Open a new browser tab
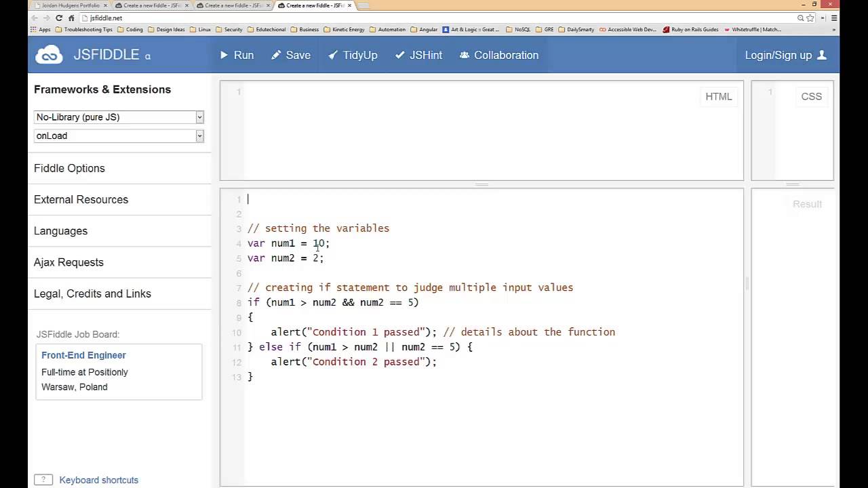The width and height of the screenshot is (868, 488). pyautogui.click(x=363, y=5)
